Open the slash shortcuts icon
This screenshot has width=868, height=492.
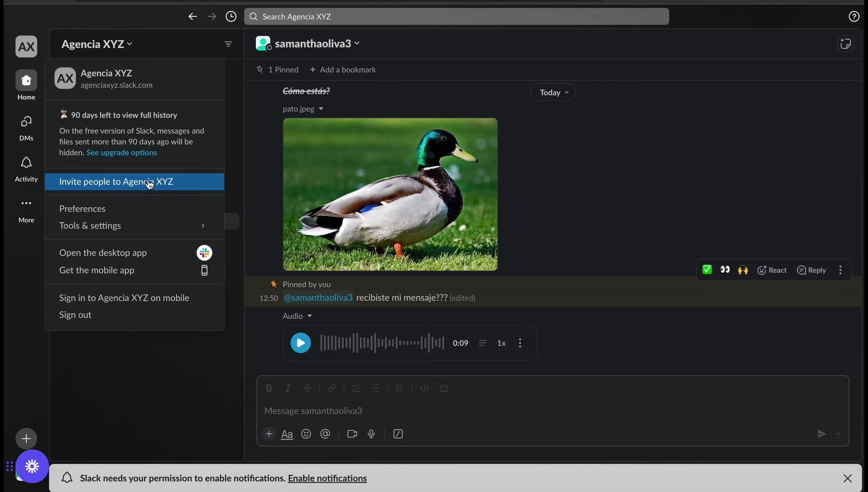coord(398,434)
